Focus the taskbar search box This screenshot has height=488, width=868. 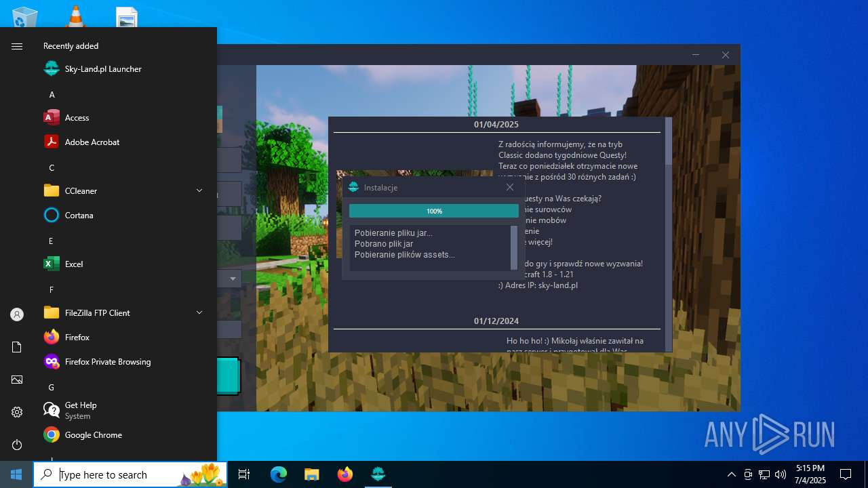(x=130, y=474)
